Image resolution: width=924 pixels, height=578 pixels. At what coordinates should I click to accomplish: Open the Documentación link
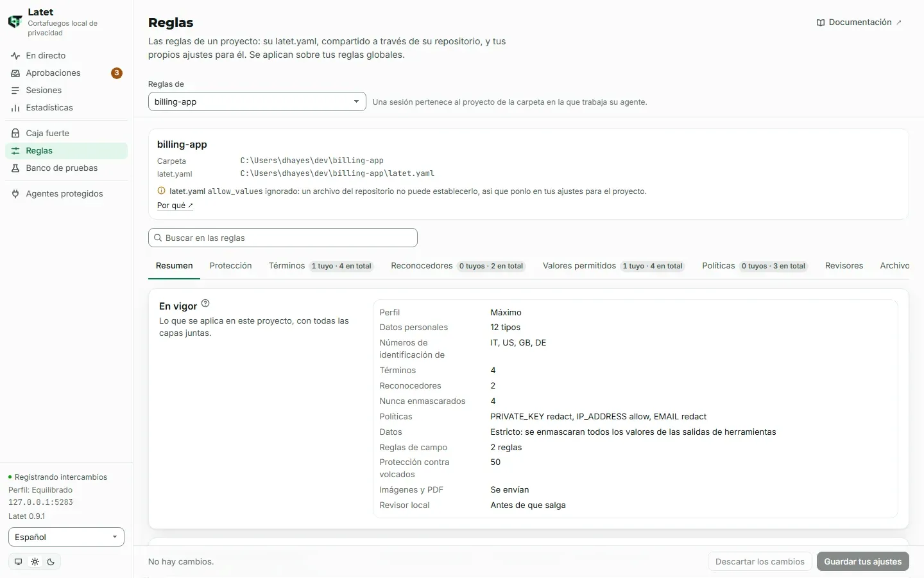[859, 22]
